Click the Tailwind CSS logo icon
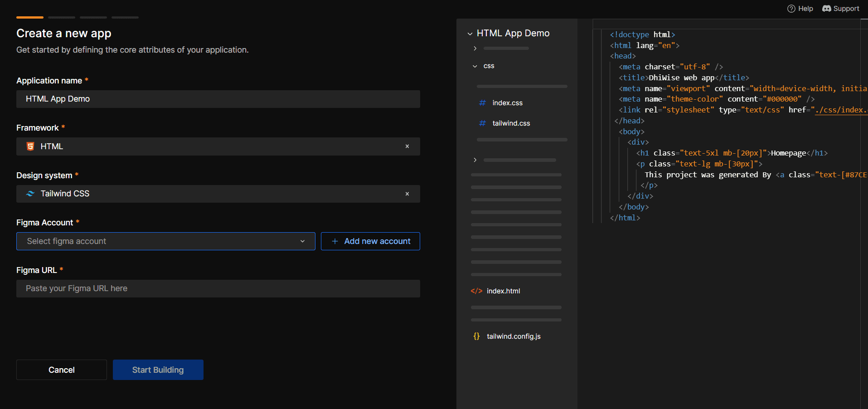The height and width of the screenshot is (409, 868). pos(30,194)
